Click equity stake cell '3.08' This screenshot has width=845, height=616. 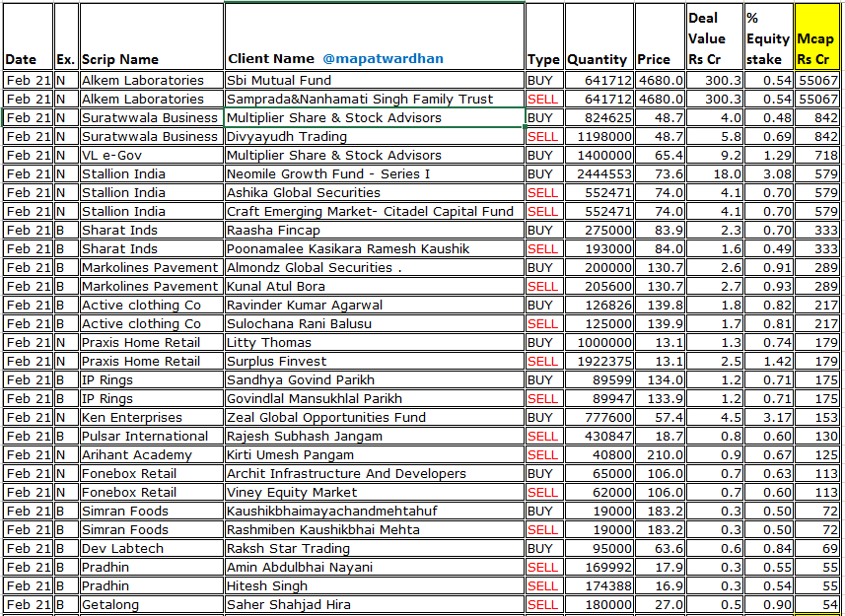tap(768, 173)
